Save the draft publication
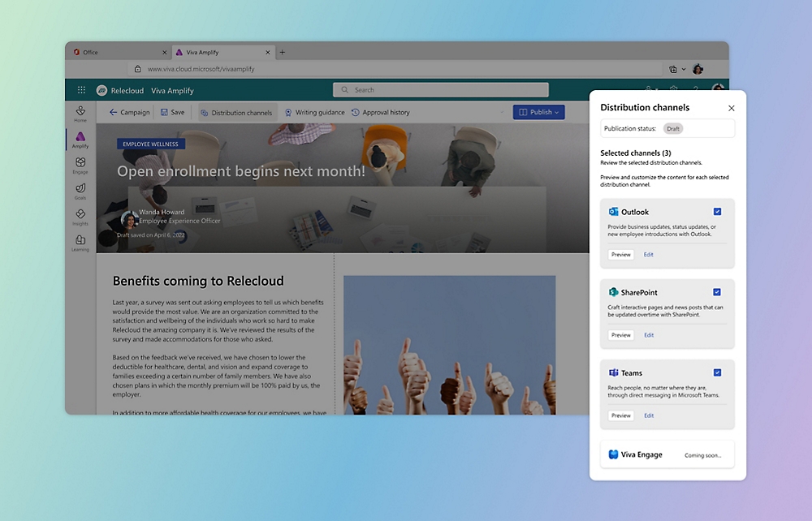 172,112
